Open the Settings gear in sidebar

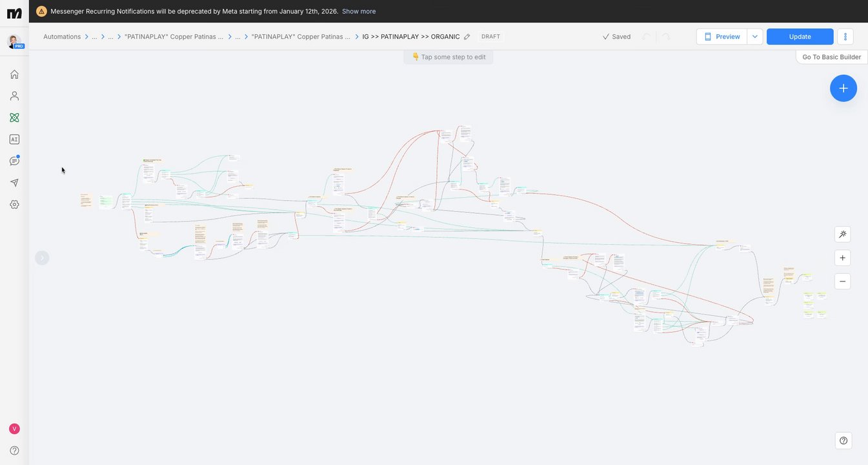pyautogui.click(x=14, y=204)
